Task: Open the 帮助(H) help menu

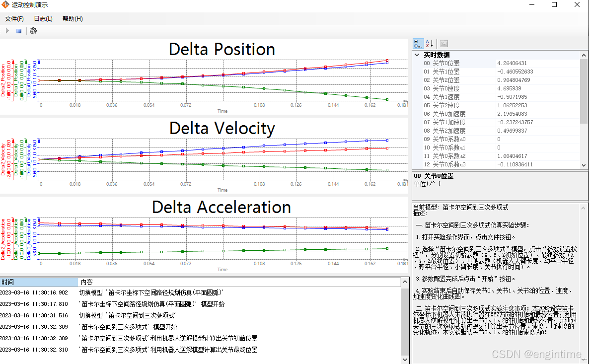Action: pyautogui.click(x=72, y=18)
